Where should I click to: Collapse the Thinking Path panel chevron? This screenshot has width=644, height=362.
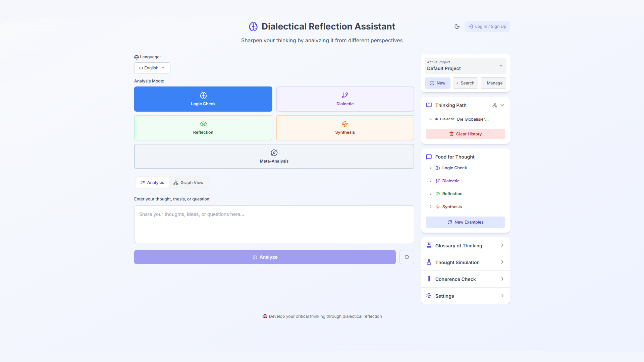pos(502,105)
